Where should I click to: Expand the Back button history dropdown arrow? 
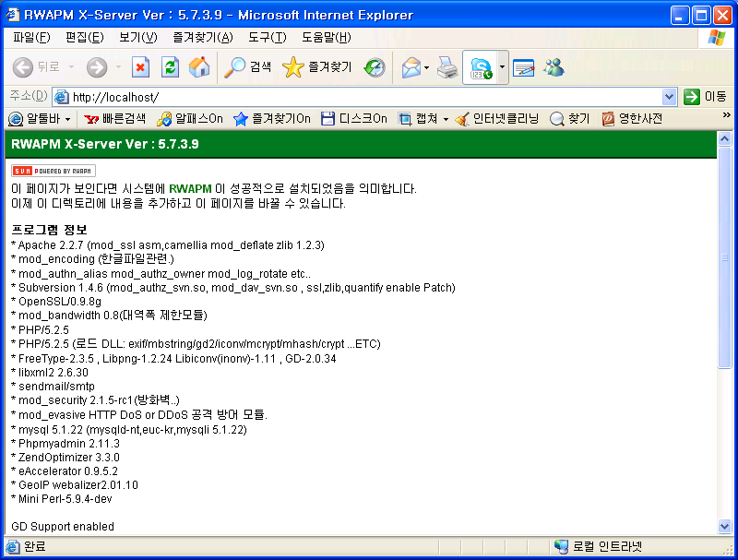click(72, 67)
